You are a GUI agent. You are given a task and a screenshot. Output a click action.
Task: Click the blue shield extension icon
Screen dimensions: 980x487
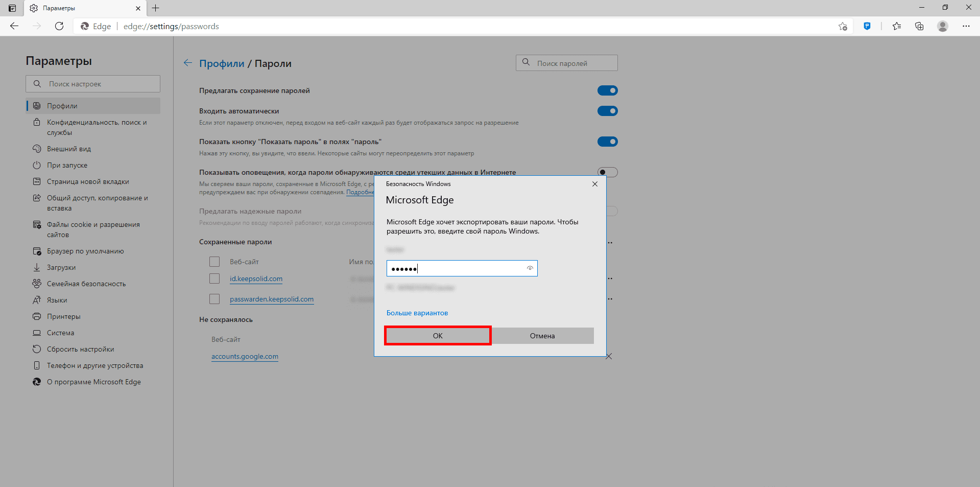(867, 26)
